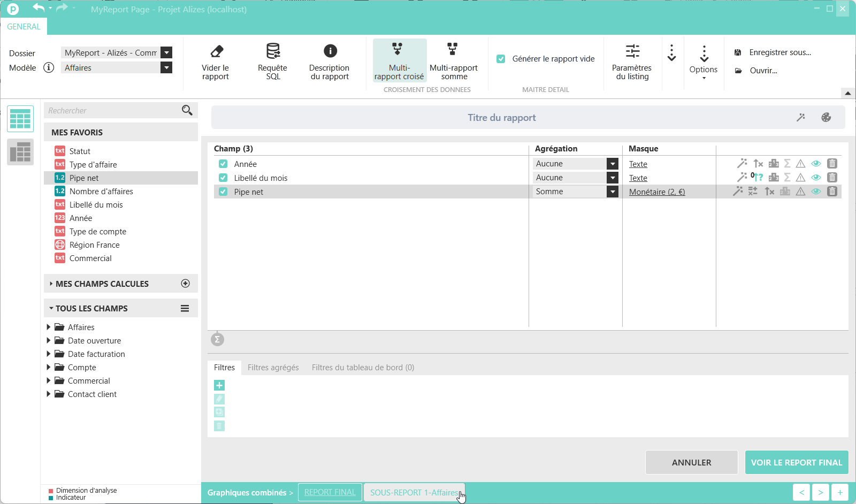The image size is (856, 504).
Task: Open the Pipe net aggregation dropdown
Action: click(x=613, y=192)
